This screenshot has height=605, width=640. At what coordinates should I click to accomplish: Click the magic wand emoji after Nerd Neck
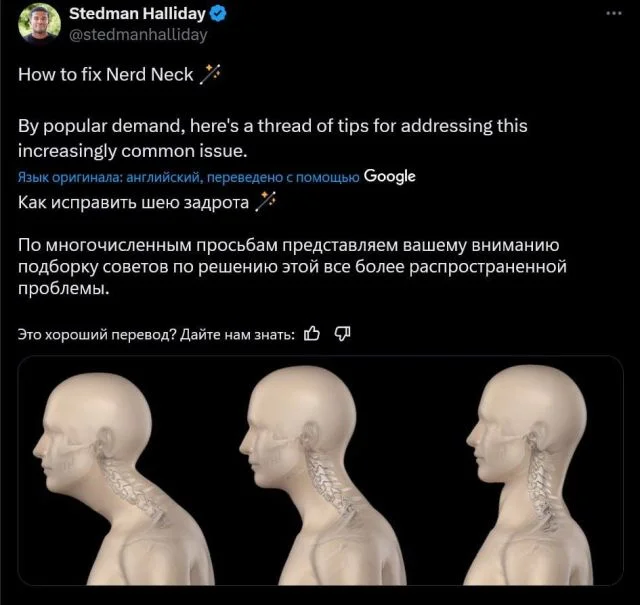(210, 74)
